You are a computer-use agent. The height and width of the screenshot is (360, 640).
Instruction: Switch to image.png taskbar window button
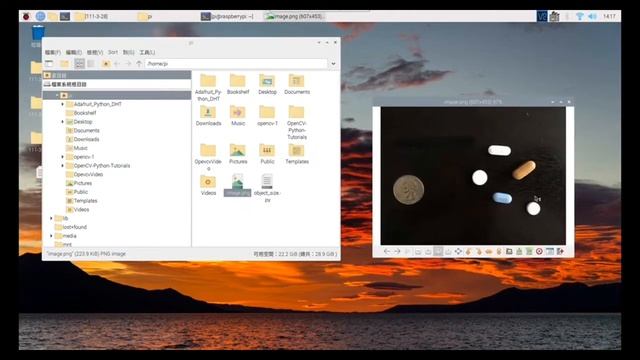pos(294,16)
